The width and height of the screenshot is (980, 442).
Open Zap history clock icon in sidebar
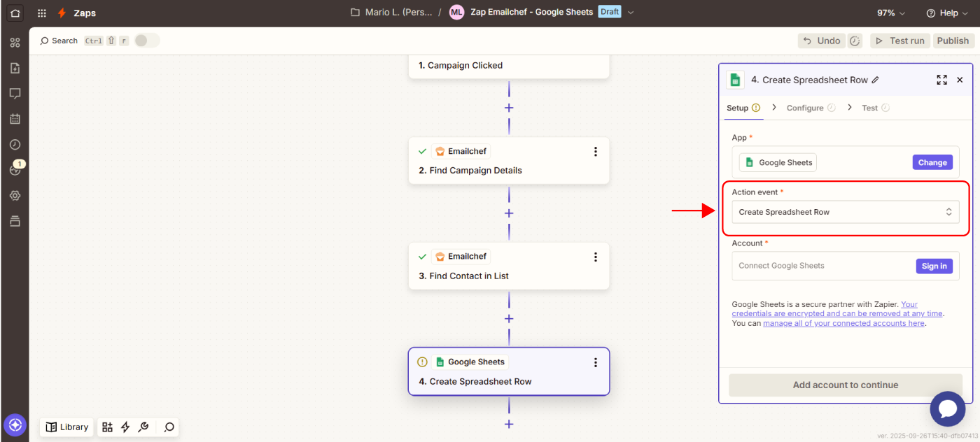coord(15,145)
